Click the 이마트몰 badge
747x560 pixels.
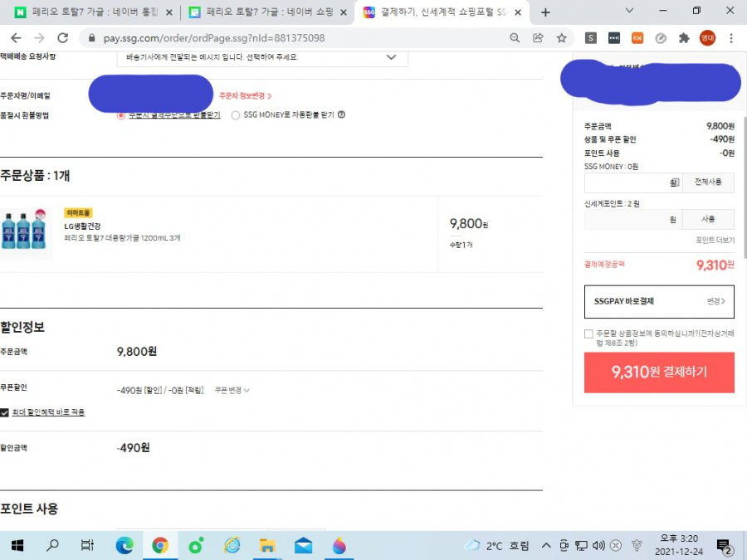(x=78, y=213)
